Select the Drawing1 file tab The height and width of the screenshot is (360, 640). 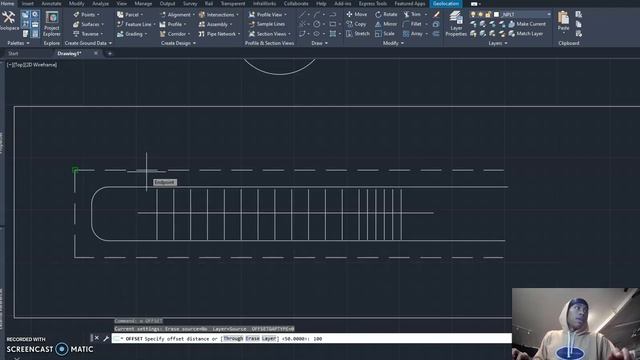click(69, 53)
